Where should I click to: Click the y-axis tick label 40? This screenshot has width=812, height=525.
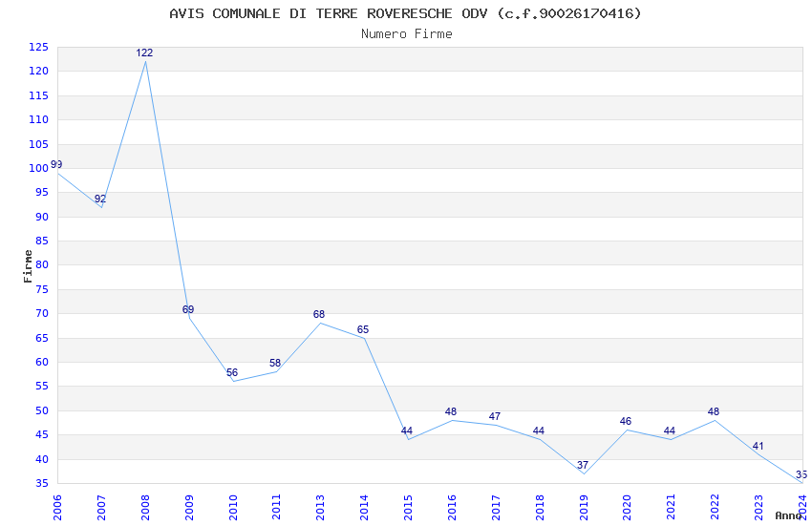[42, 459]
